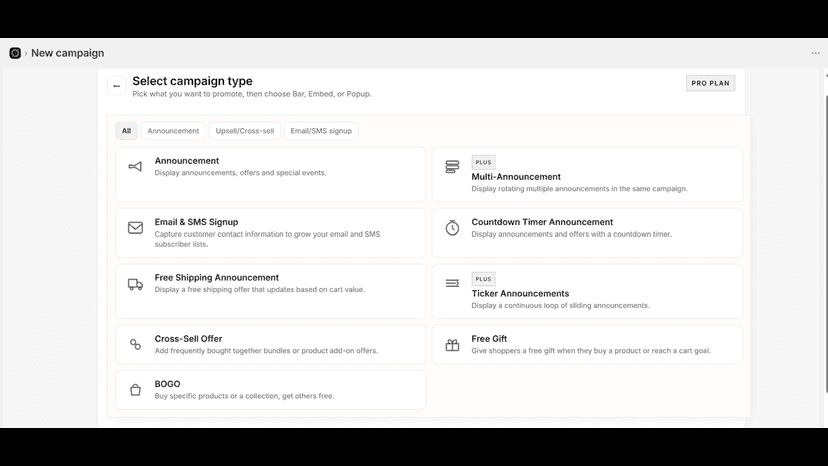Choose the Ticker Announcements title
Viewport: 828px width, 466px height.
(x=520, y=293)
